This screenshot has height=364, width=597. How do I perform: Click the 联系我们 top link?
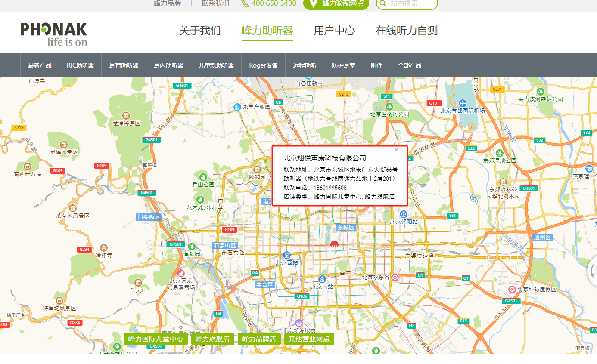coord(216,3)
